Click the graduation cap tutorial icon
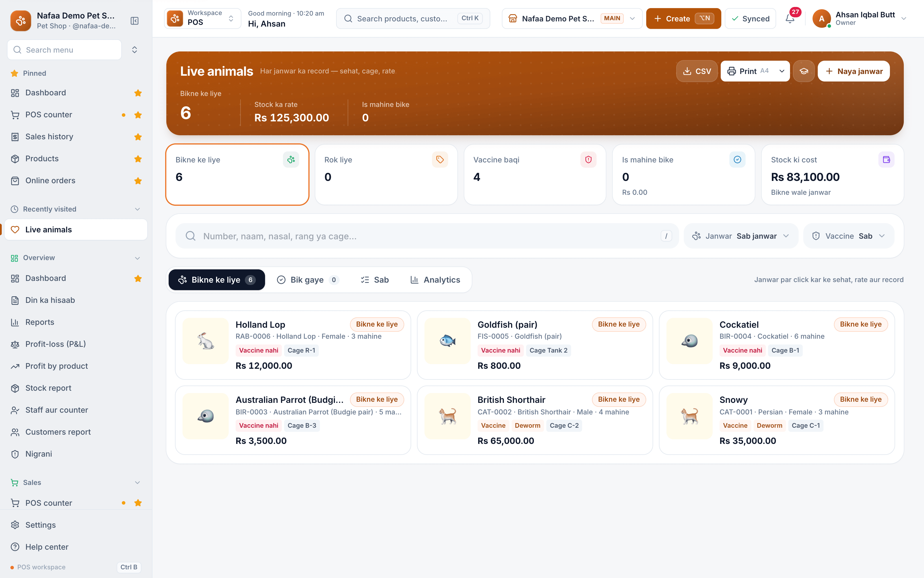924x578 pixels. [804, 71]
